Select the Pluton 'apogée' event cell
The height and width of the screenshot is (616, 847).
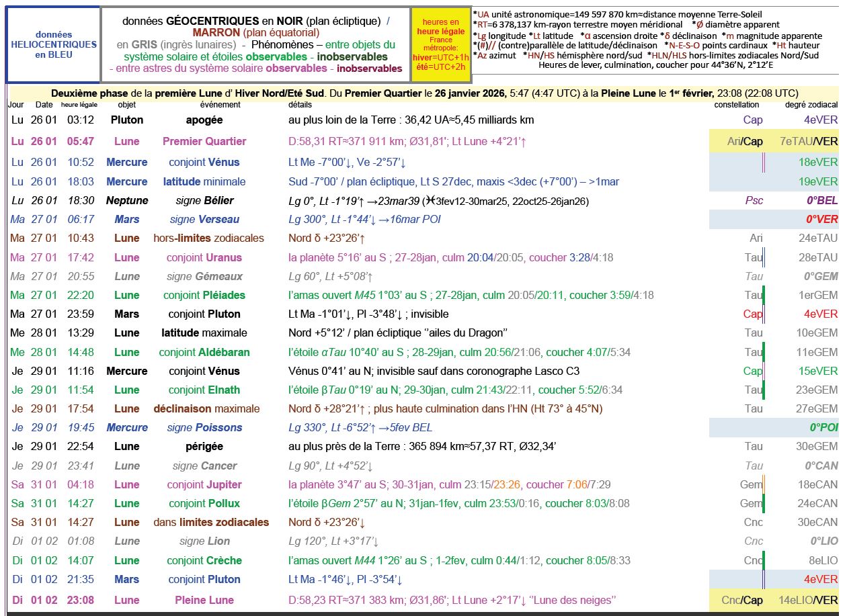pyautogui.click(x=204, y=120)
